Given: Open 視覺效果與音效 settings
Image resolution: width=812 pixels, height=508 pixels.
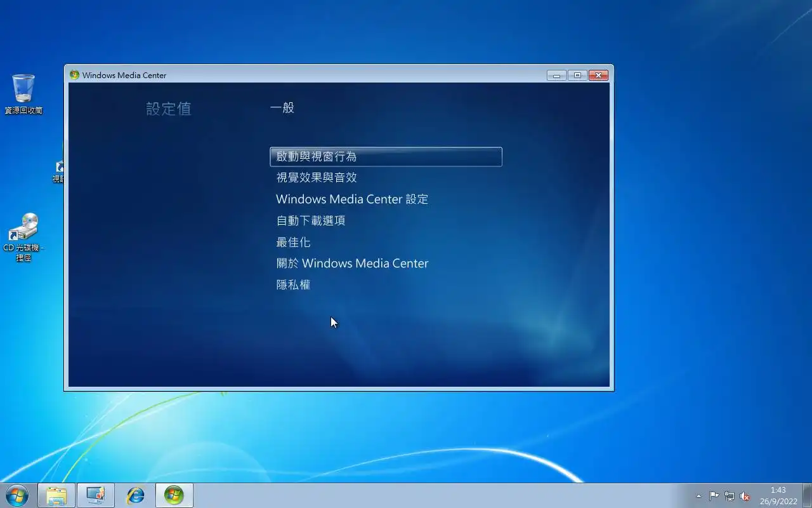Looking at the screenshot, I should pyautogui.click(x=317, y=178).
